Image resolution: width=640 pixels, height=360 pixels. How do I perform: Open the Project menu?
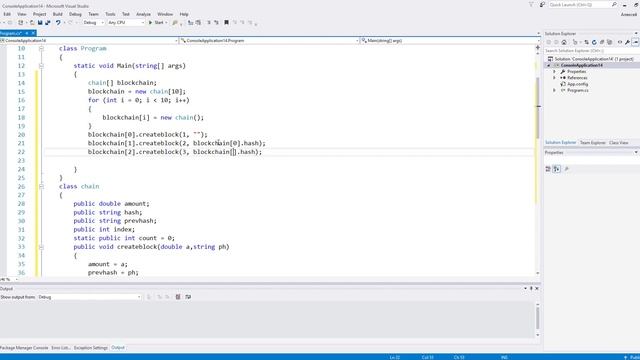pos(40,14)
